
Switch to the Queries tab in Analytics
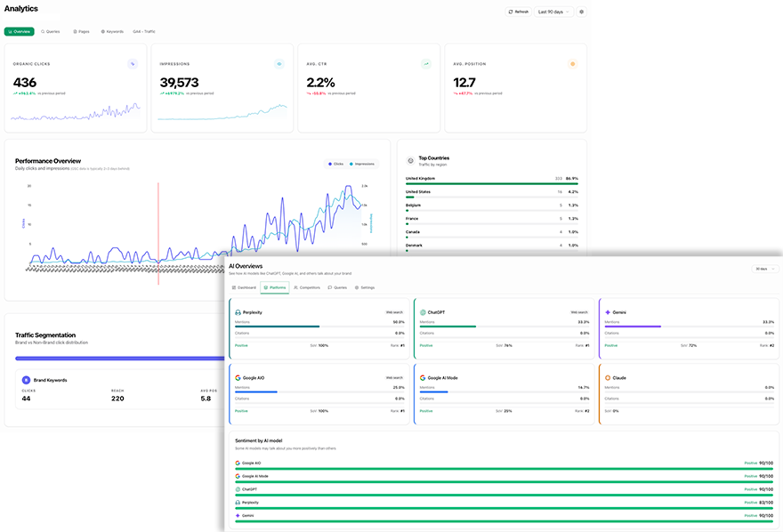51,31
